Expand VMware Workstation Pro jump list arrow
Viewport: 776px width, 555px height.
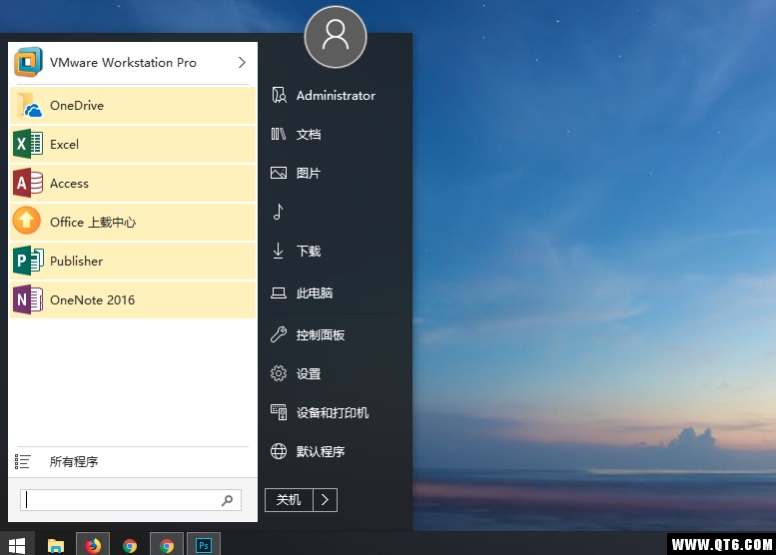(242, 62)
